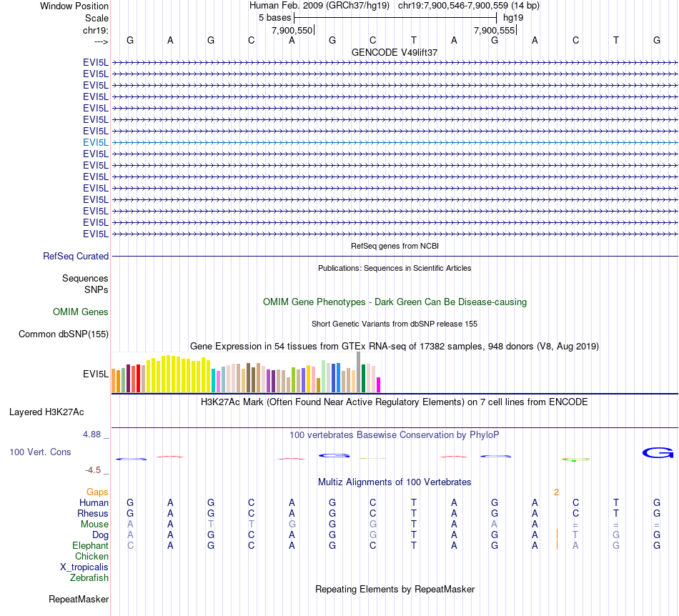The width and height of the screenshot is (679, 616).
Task: Open 'Short Genetic Variants from dbSNP release 155'
Action: [x=395, y=324]
